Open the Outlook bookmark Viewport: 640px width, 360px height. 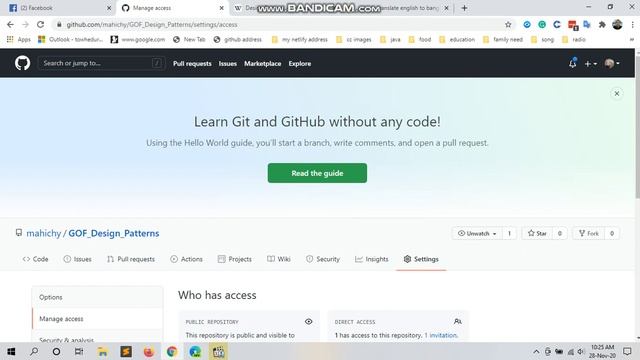[70, 40]
